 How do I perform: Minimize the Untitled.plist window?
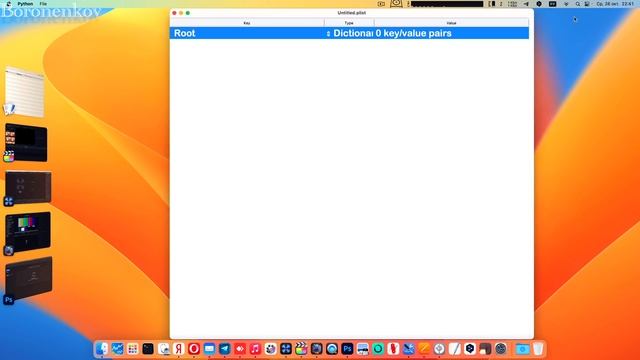coord(181,13)
